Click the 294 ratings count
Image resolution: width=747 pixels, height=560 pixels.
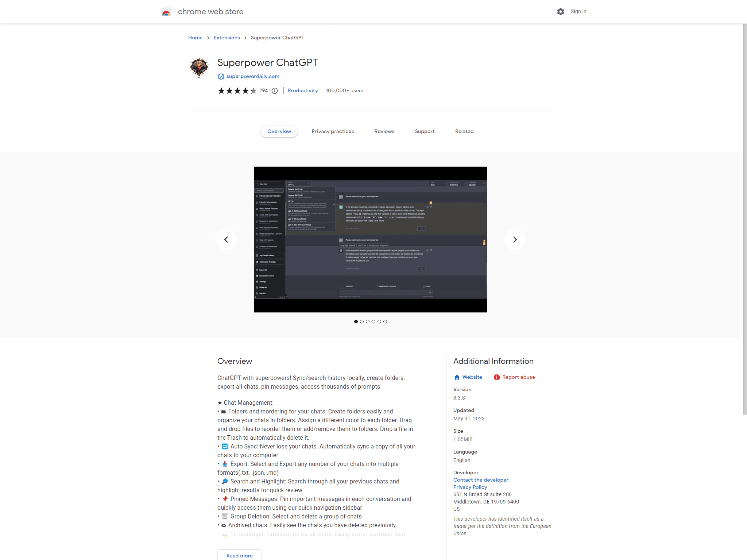pyautogui.click(x=264, y=91)
